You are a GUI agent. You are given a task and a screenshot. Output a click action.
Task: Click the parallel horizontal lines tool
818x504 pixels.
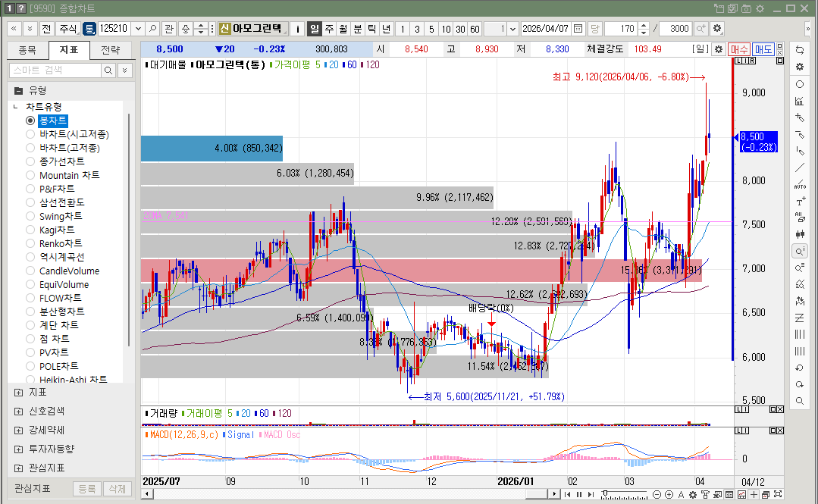[x=800, y=318]
